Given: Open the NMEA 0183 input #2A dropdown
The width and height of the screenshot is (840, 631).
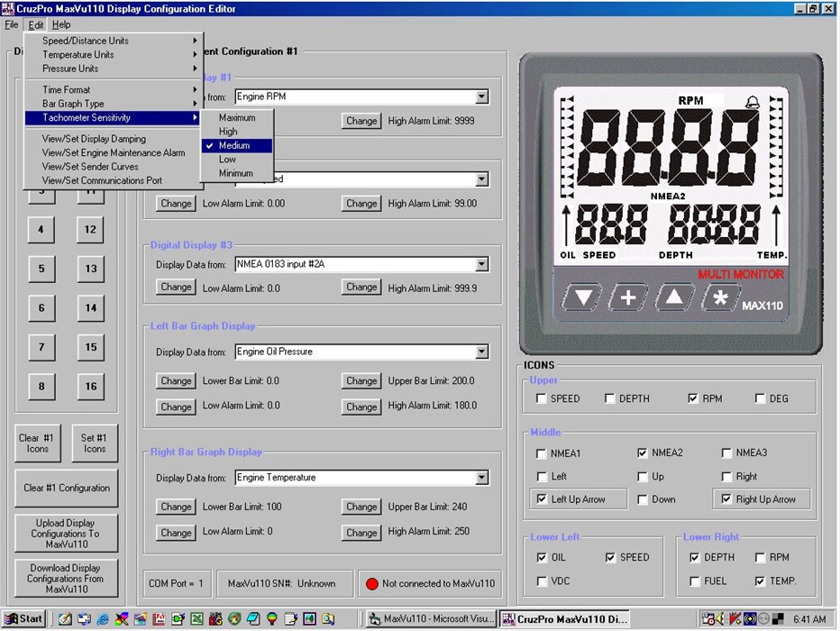Looking at the screenshot, I should pyautogui.click(x=482, y=264).
